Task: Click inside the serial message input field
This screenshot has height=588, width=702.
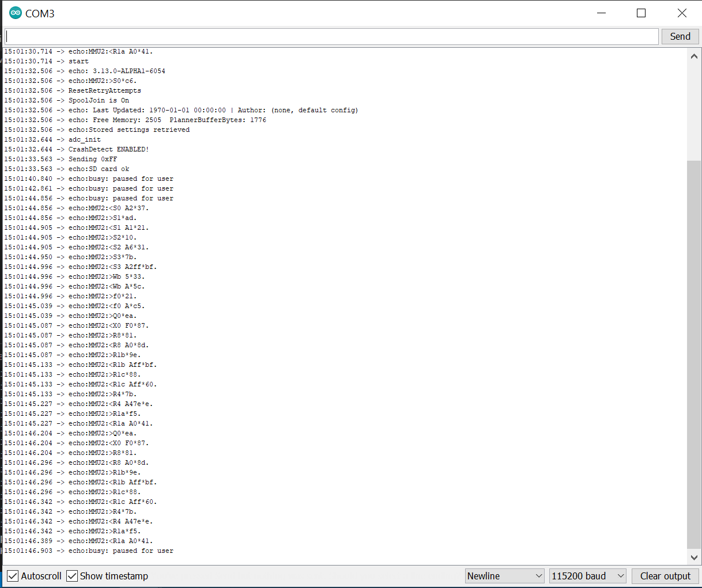Action: click(331, 36)
